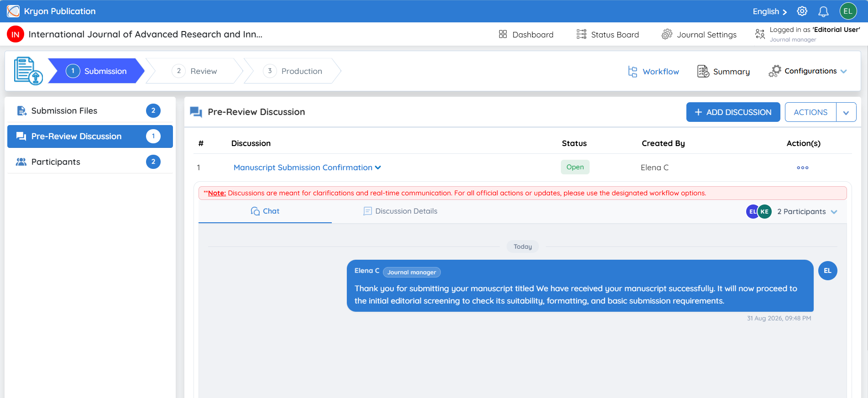Click the submission document upload icon
This screenshot has width=868, height=398.
(x=28, y=71)
